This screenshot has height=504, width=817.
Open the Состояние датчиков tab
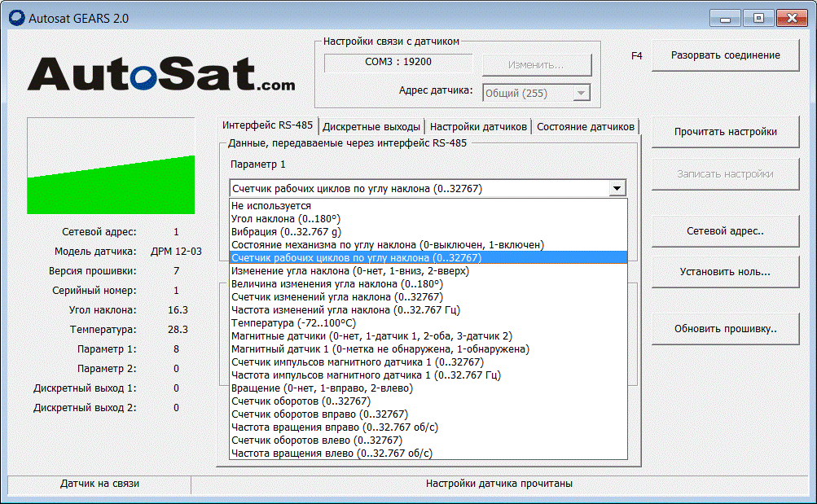point(585,127)
